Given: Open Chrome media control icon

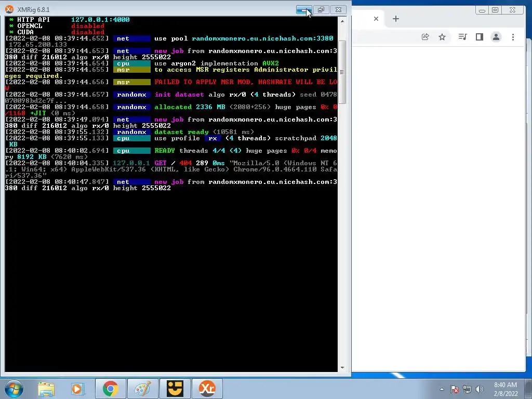Looking at the screenshot, I should pos(462,37).
